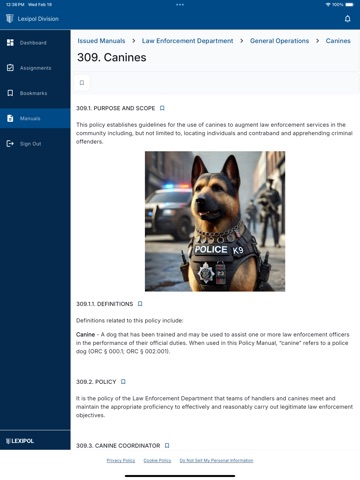Click the chevron after General Operations
360x480 pixels.
point(317,41)
